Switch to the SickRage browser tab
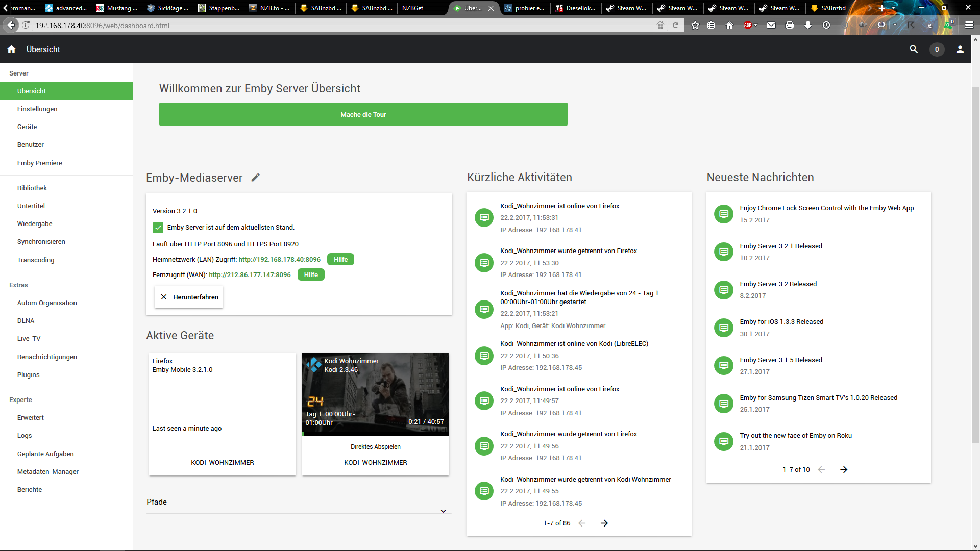Image resolution: width=980 pixels, height=551 pixels. pos(168,8)
